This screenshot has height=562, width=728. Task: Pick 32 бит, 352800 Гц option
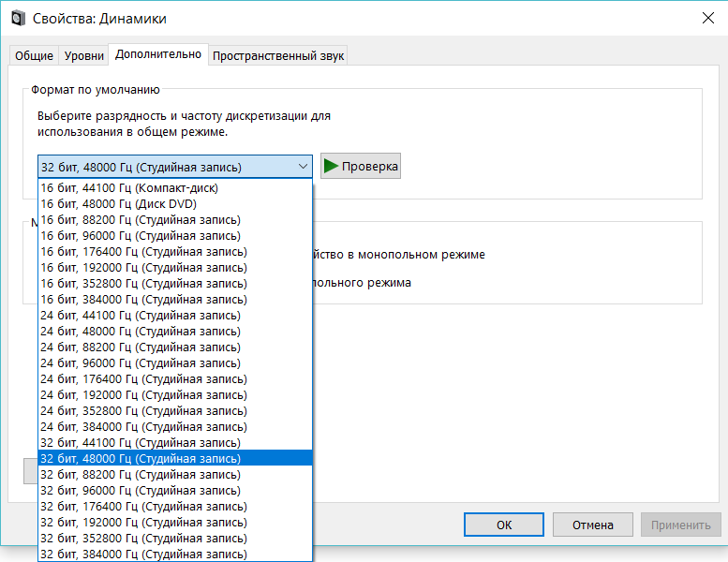pos(175,539)
